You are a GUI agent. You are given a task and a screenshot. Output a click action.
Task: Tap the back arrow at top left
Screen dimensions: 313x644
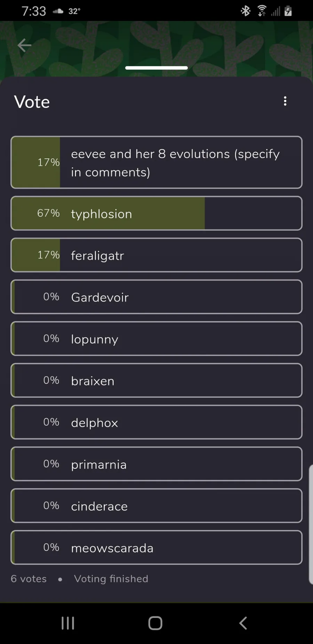click(x=24, y=45)
